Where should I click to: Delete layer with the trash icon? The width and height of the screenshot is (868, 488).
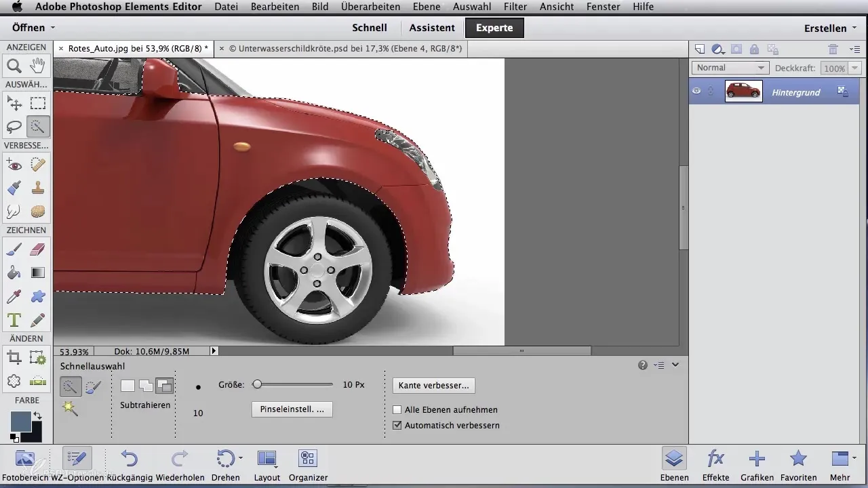[x=833, y=49]
